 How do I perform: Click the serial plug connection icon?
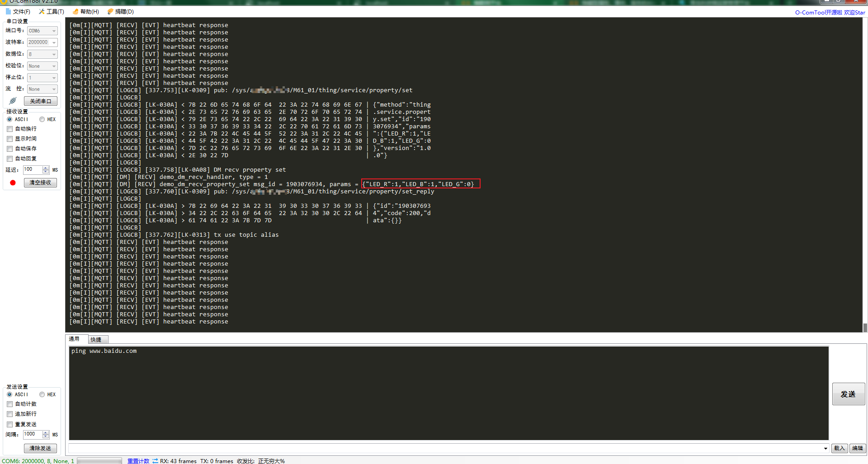[13, 101]
